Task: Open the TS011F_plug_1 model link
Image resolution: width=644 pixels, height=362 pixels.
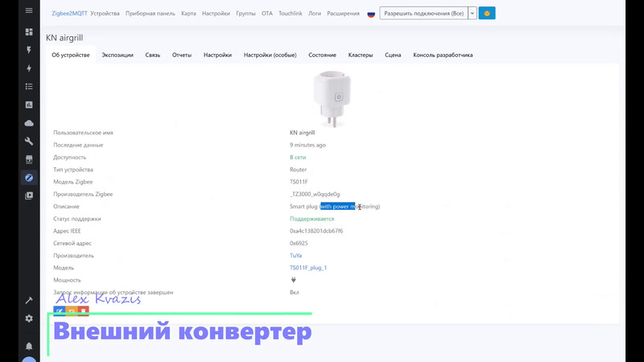Action: click(x=308, y=268)
